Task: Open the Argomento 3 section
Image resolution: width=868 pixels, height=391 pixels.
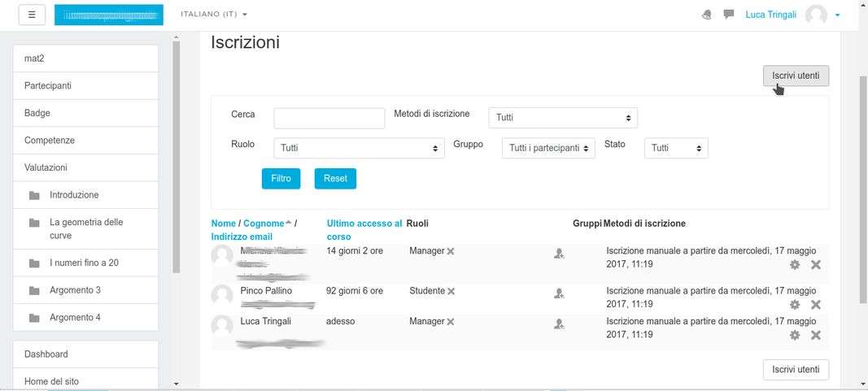Action: pos(85,290)
